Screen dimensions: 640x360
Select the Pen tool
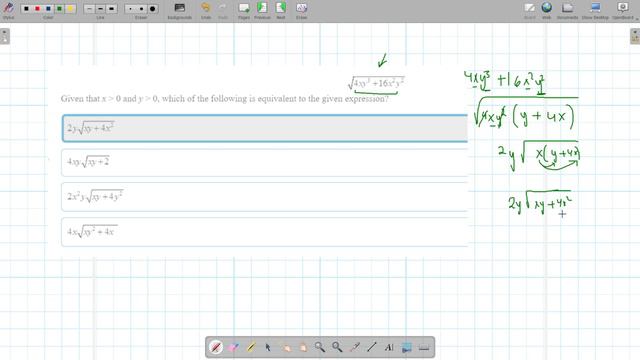point(216,347)
